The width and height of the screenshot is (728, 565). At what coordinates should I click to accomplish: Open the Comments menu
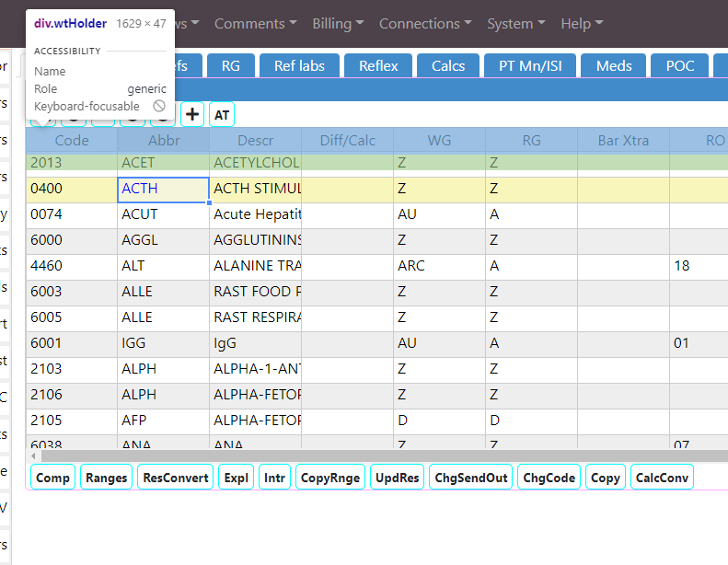[255, 24]
